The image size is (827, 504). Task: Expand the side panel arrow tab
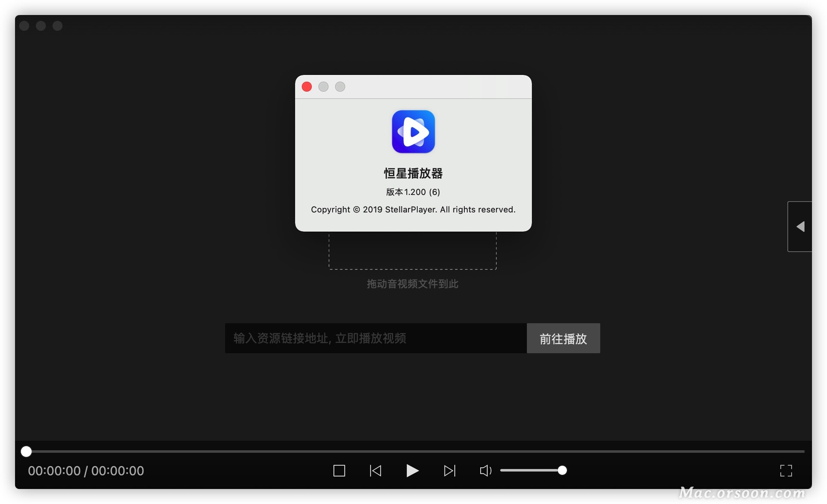[800, 226]
